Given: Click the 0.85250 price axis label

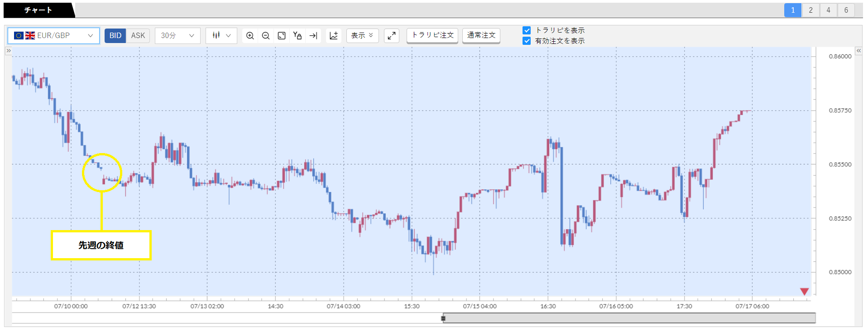Looking at the screenshot, I should point(840,218).
